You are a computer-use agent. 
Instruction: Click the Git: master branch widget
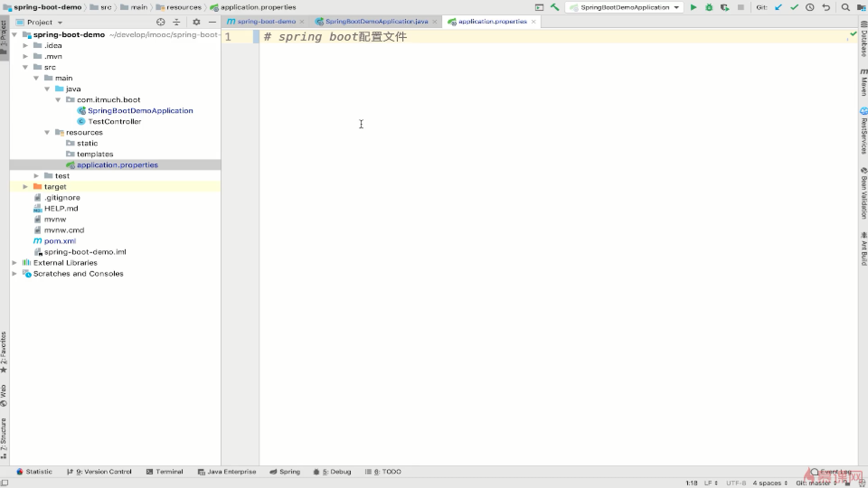click(x=816, y=483)
